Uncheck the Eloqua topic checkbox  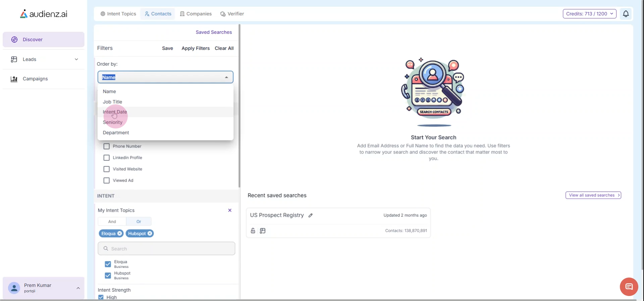108,264
